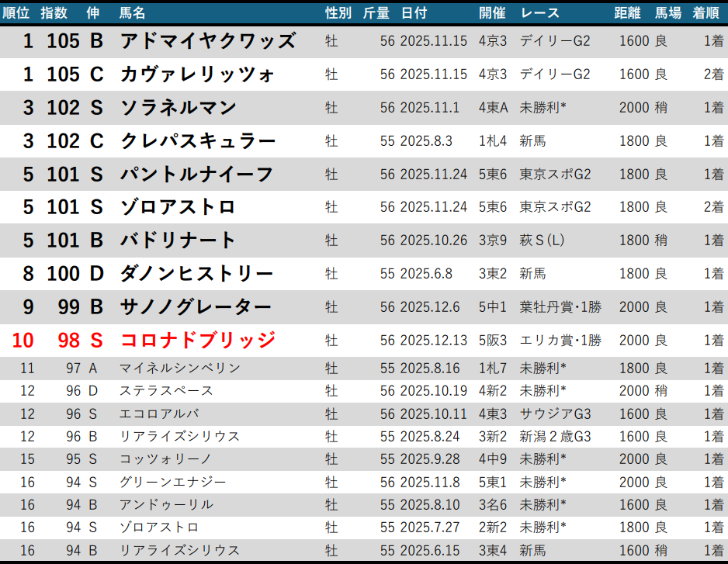Viewport: 728px width, 564px height.
Task: Click the 馬名 column header
Action: click(133, 13)
